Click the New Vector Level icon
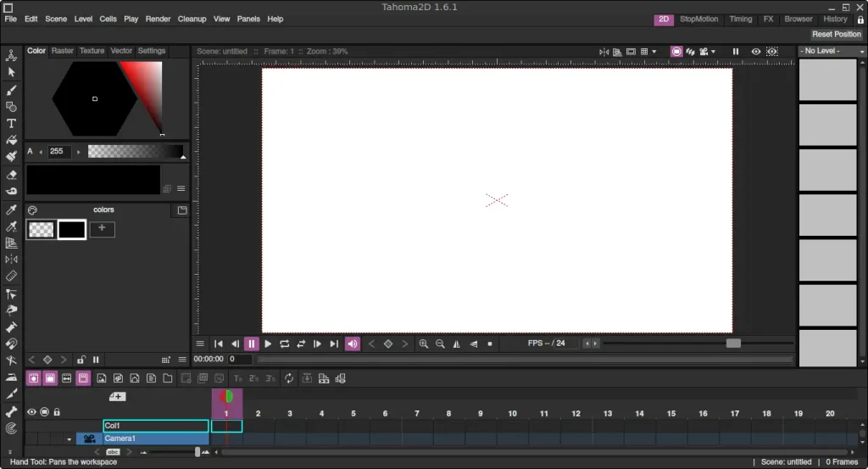868x469 pixels. (135, 378)
